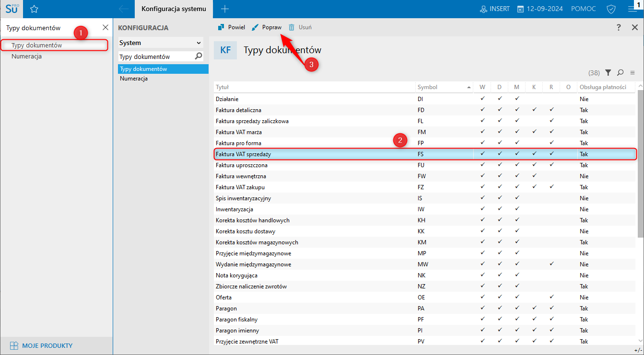Click the M column header
Image resolution: width=644 pixels, height=355 pixels.
tap(516, 87)
